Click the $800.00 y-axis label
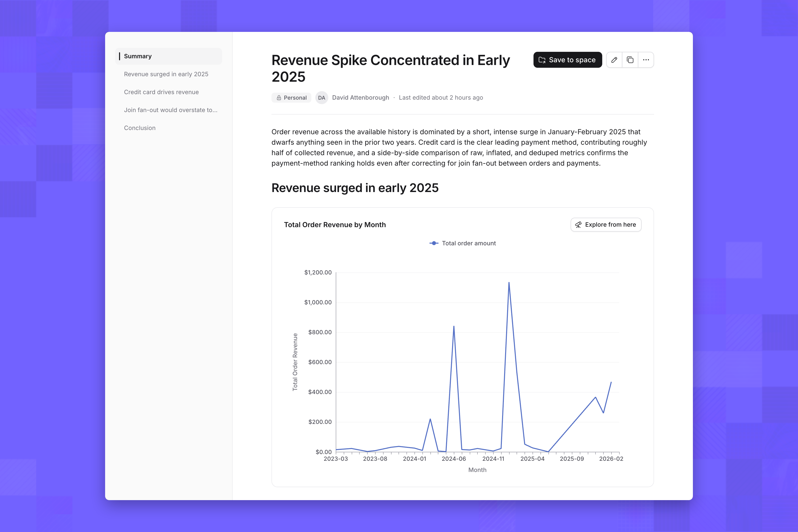The width and height of the screenshot is (798, 532). pos(320,332)
